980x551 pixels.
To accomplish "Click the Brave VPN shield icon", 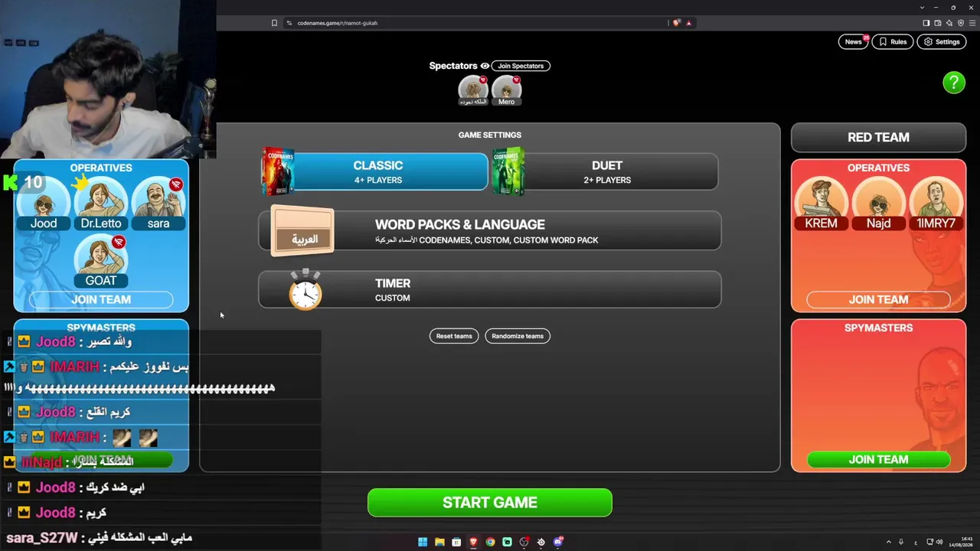I will (961, 23).
